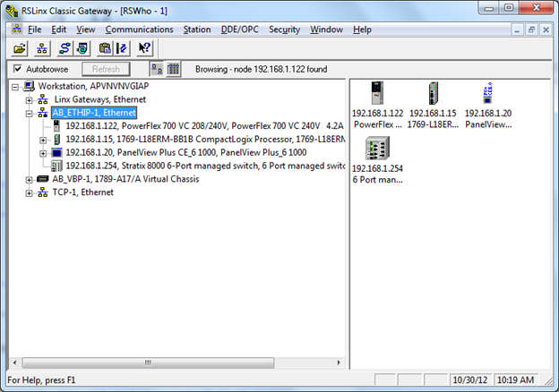
Task: Select the PanelView 192.168.1.20 thumbnail icon
Action: (487, 93)
